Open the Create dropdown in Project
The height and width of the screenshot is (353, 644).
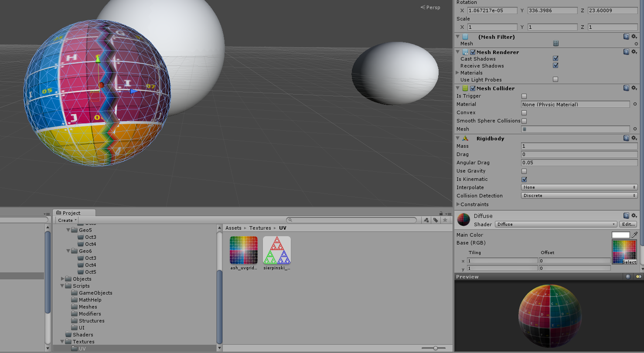(67, 220)
